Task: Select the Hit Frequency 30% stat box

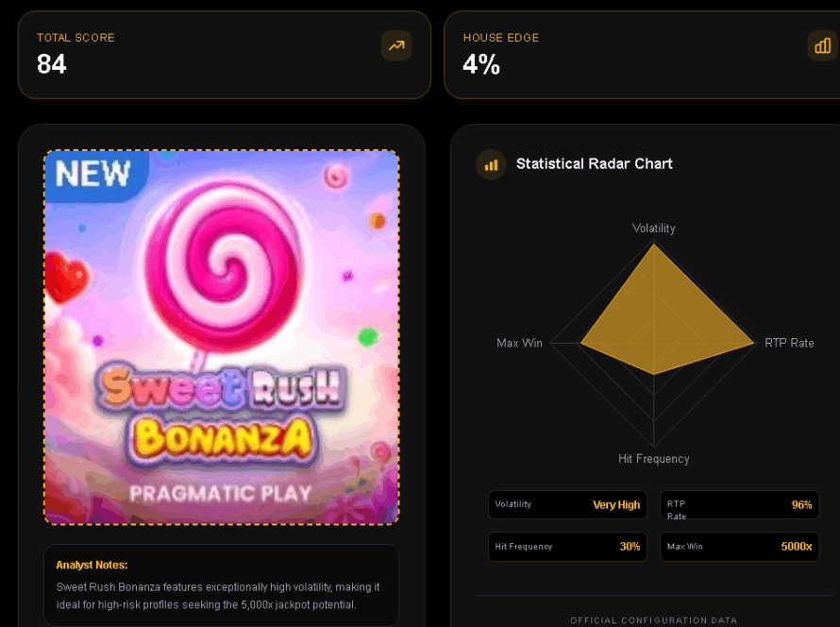Action: (567, 547)
